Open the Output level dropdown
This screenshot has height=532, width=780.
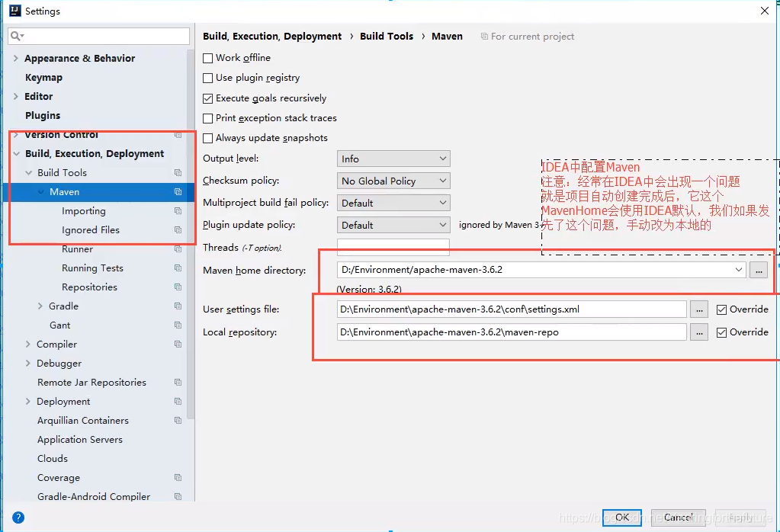393,159
